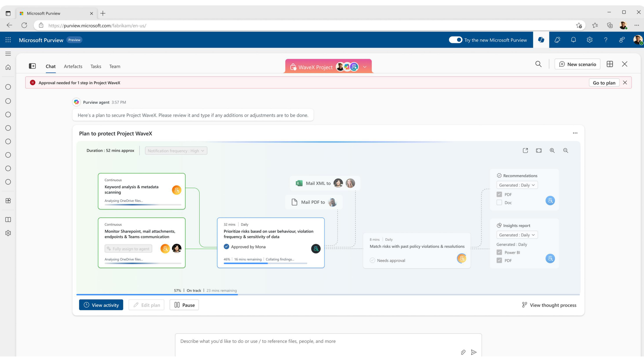Switch to the Tasks tab

pos(96,66)
